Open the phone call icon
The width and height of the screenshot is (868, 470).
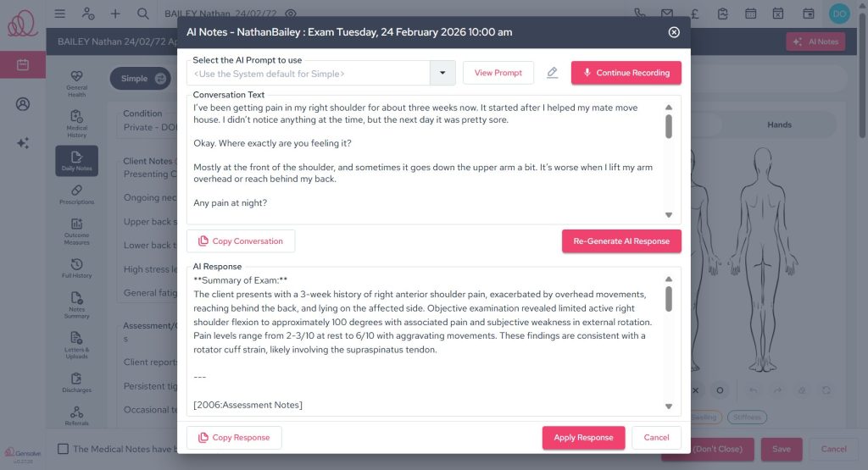click(640, 14)
